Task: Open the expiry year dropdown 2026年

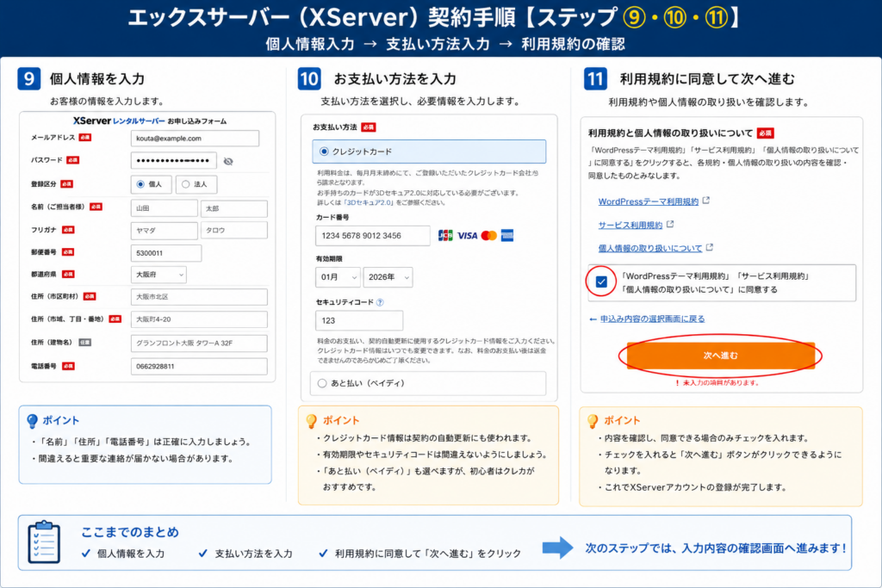Action: tap(388, 277)
